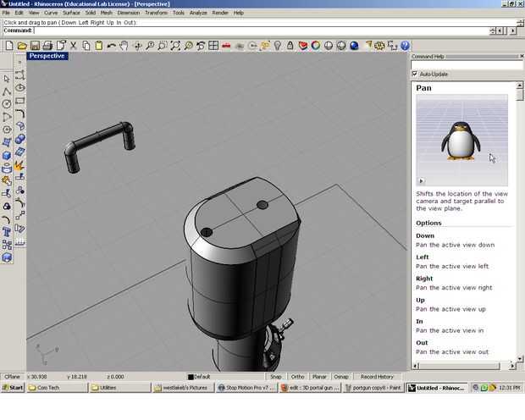Select the arrow pointer tool in sidebar
Screen dimensions: 525x420
click(7, 78)
